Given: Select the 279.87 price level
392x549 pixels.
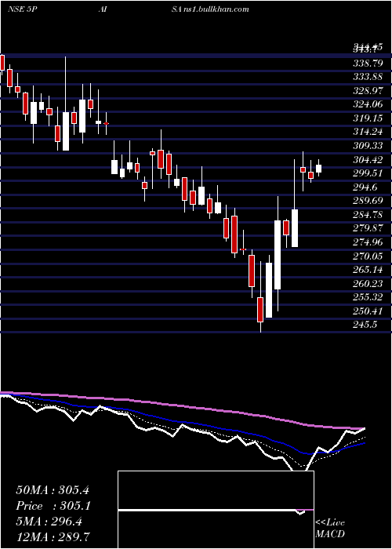Looking at the screenshot, I should point(368,228).
